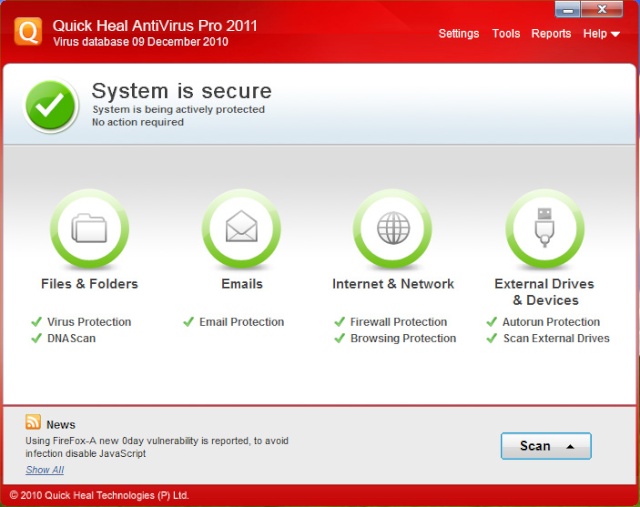Screen dimensions: 640x507
Task: Select the Files & Folders heading
Action: pos(89,284)
